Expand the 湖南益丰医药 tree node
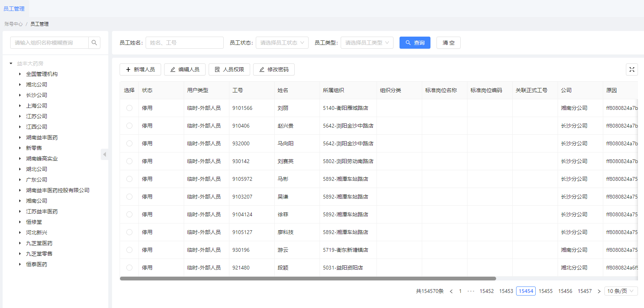 [x=20, y=137]
